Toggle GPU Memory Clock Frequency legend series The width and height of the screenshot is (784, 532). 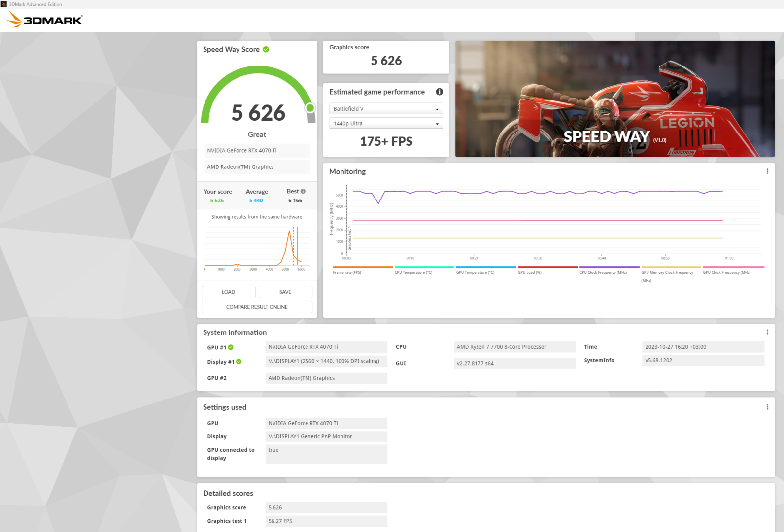[x=671, y=274]
